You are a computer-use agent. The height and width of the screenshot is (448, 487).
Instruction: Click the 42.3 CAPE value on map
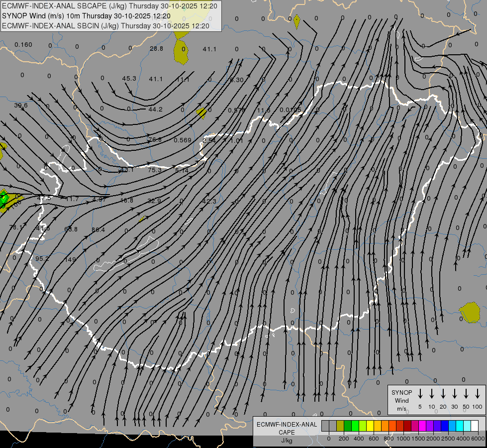click(x=209, y=202)
